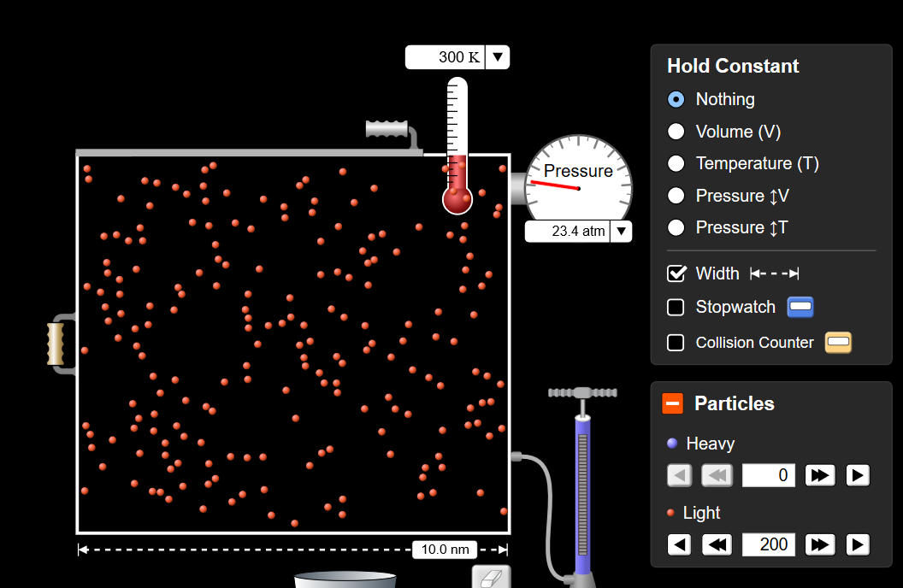The height and width of the screenshot is (588, 903).
Task: Click the width ruler arrows icon
Action: pyautogui.click(x=774, y=273)
